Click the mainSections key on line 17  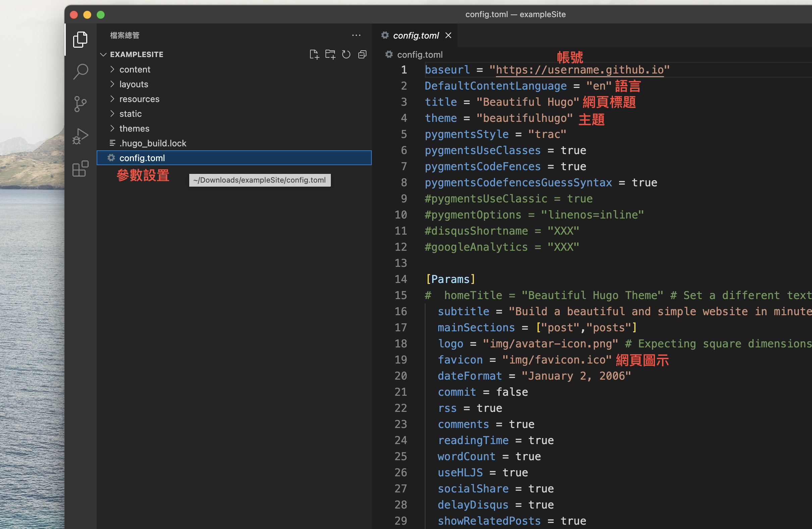click(x=476, y=328)
